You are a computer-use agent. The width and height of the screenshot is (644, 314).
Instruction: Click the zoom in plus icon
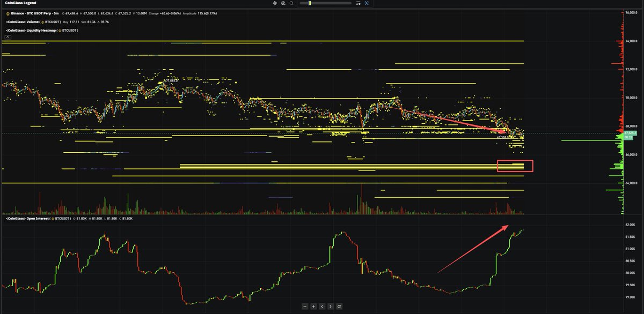pyautogui.click(x=313, y=306)
